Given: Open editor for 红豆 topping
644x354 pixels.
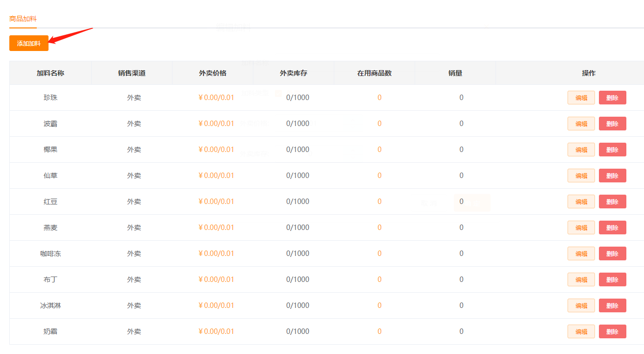Looking at the screenshot, I should point(581,202).
